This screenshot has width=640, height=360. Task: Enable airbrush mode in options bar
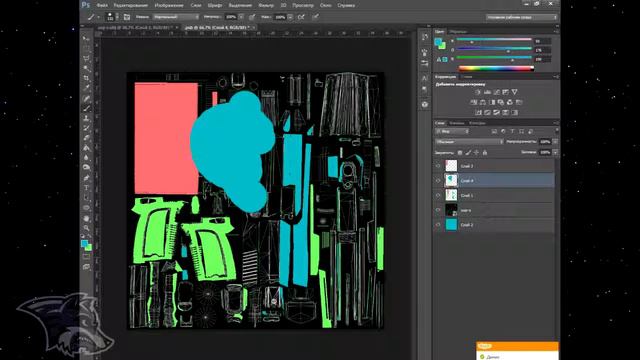click(301, 17)
